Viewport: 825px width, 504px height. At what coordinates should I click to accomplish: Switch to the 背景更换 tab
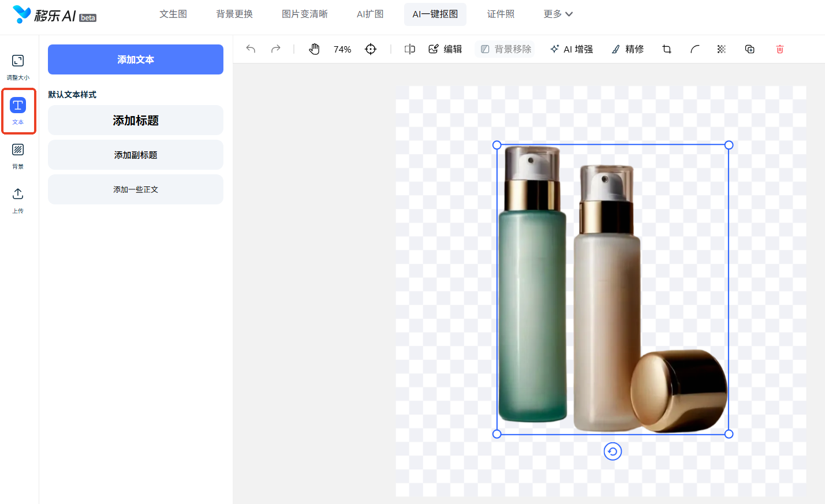click(234, 14)
